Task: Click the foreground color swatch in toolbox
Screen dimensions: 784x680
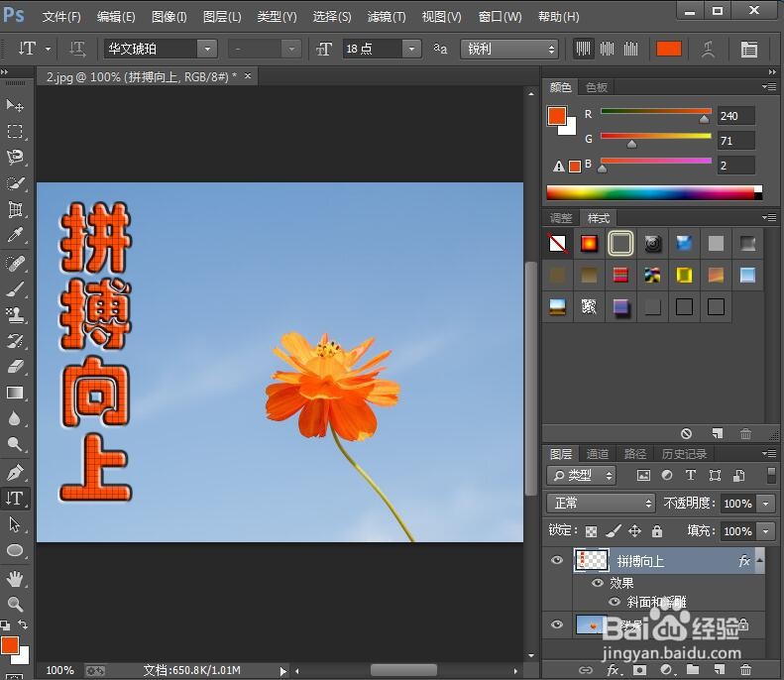Action: tap(10, 645)
